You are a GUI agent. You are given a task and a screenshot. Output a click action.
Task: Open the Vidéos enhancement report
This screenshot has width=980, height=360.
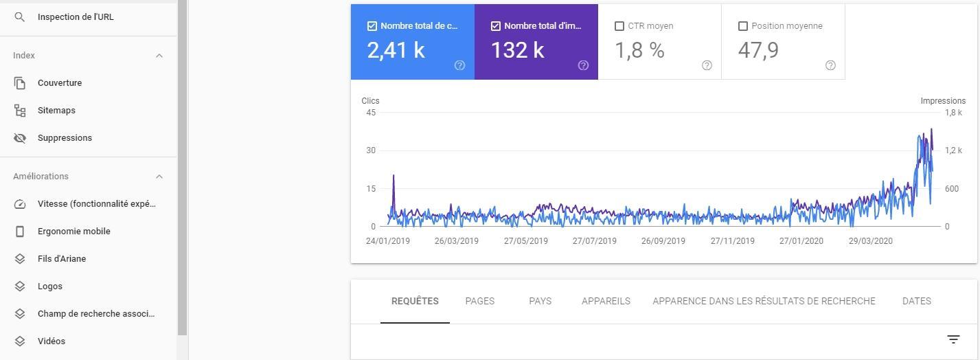pyautogui.click(x=52, y=341)
